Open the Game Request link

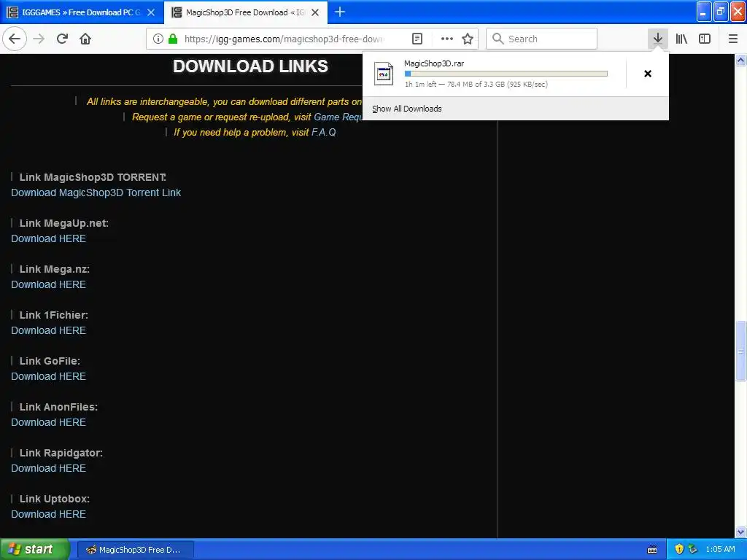point(338,117)
